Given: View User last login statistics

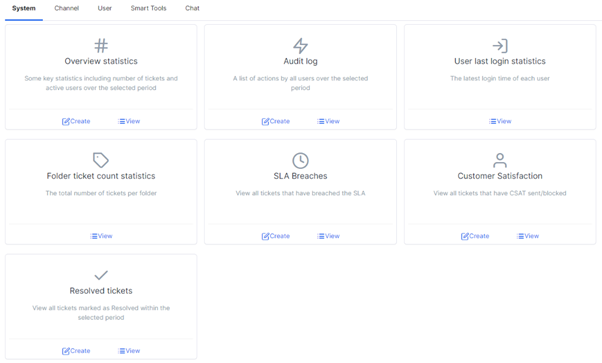Looking at the screenshot, I should coord(500,121).
